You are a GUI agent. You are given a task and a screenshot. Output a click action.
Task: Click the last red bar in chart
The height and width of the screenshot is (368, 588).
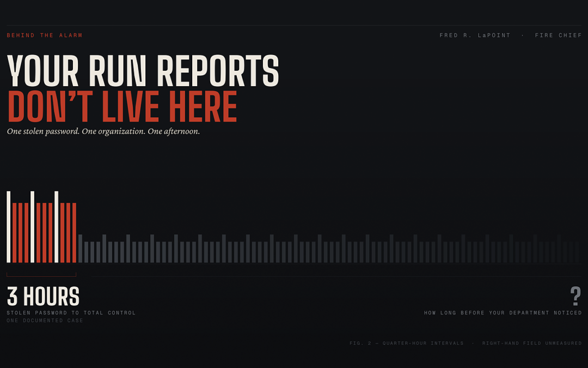click(74, 233)
